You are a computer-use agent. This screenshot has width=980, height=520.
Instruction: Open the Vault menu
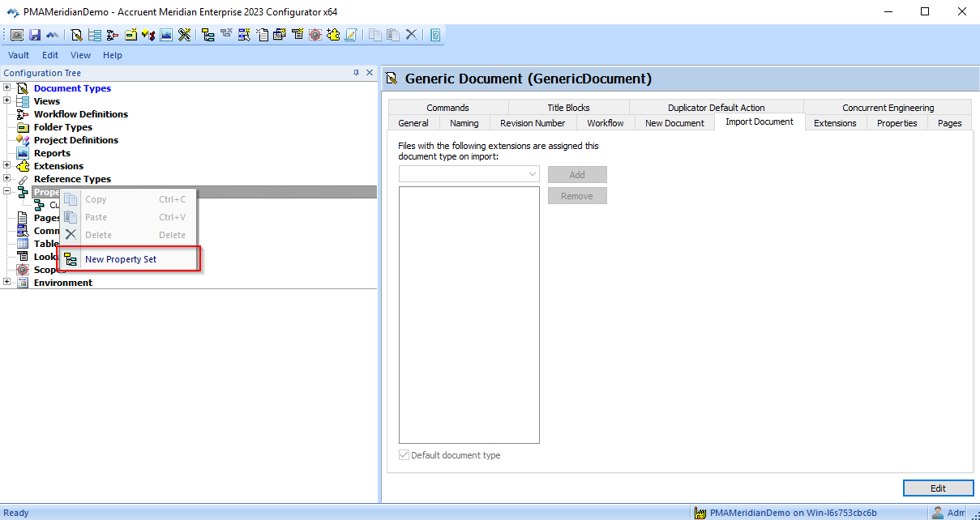(x=19, y=55)
